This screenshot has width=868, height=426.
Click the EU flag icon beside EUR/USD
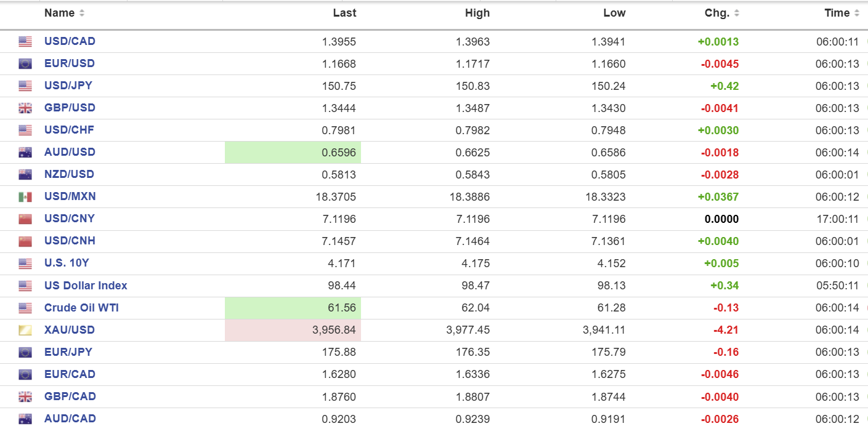pyautogui.click(x=25, y=64)
